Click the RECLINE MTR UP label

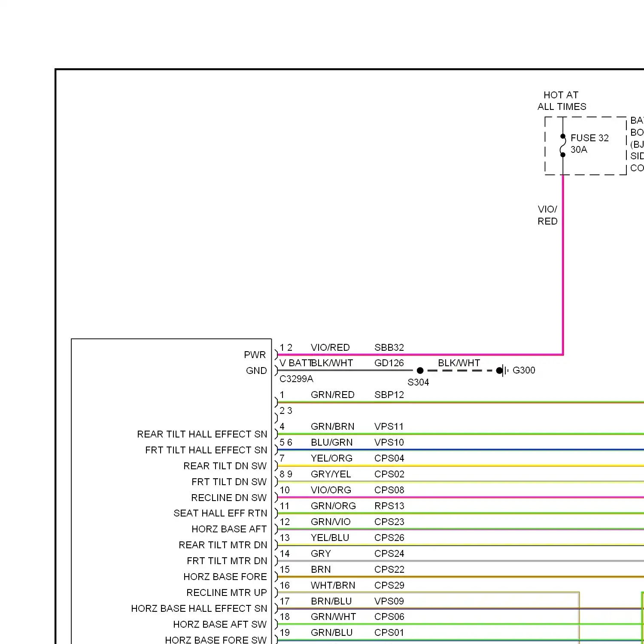pyautogui.click(x=227, y=592)
